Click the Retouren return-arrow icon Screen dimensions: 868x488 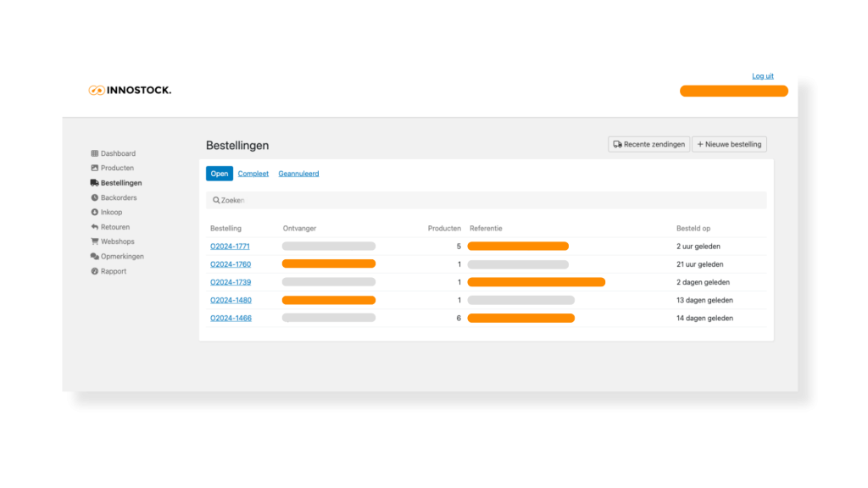[95, 227]
